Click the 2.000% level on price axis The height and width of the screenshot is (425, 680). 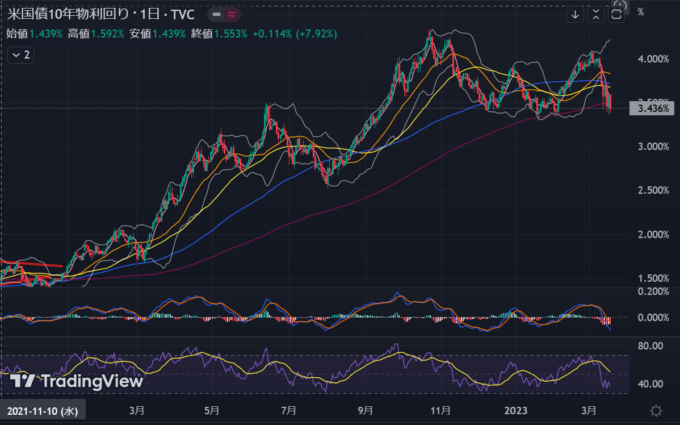coord(652,235)
